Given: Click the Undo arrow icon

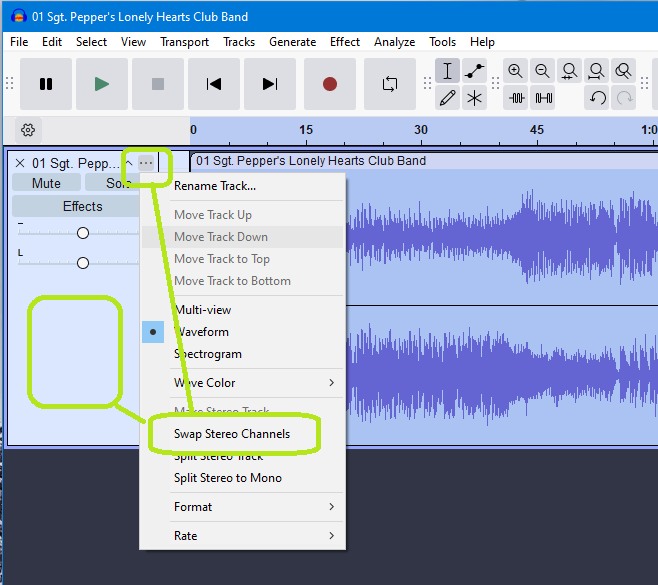Looking at the screenshot, I should [597, 98].
